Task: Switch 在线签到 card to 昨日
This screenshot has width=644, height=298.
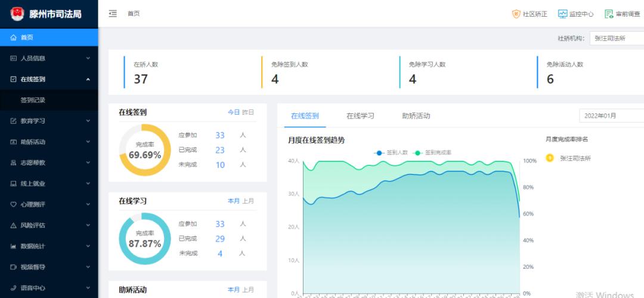Action: (x=248, y=112)
